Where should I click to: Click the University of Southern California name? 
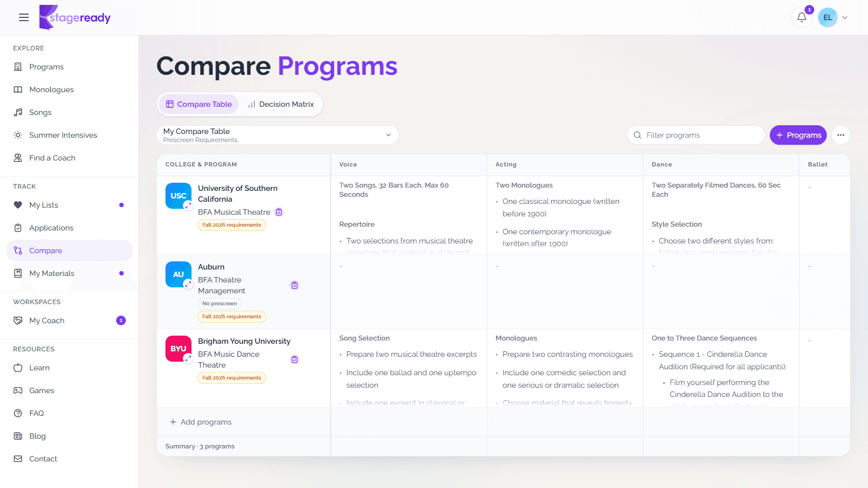238,194
